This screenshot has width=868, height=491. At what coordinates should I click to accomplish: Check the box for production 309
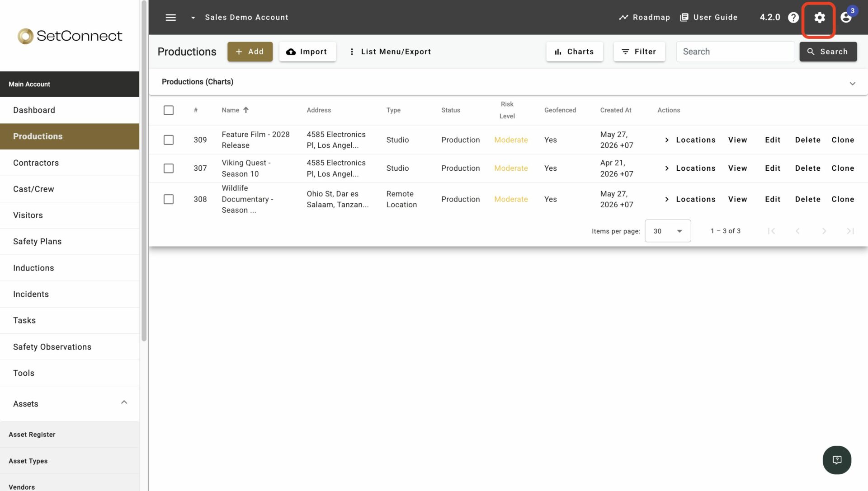point(169,140)
